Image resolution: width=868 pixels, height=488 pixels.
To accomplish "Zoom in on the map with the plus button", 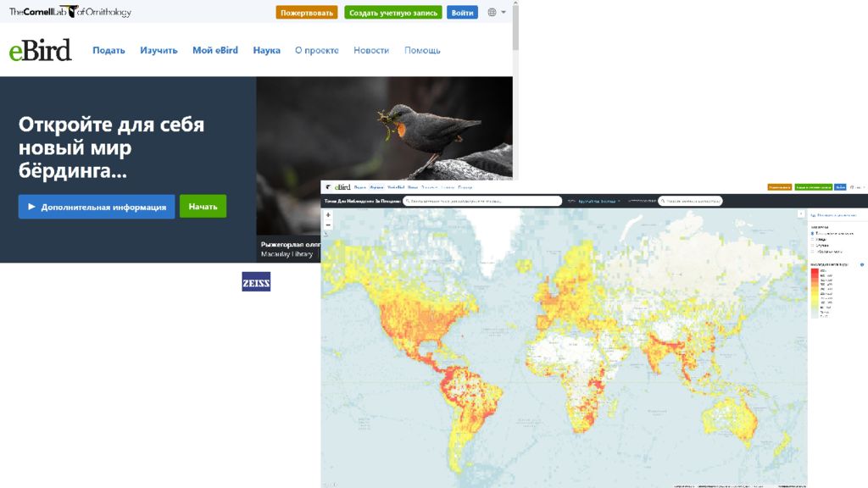I will pos(328,214).
